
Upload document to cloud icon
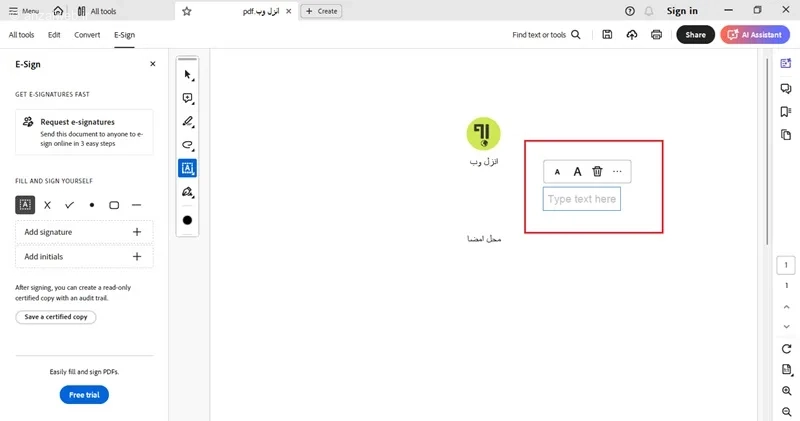tap(632, 35)
